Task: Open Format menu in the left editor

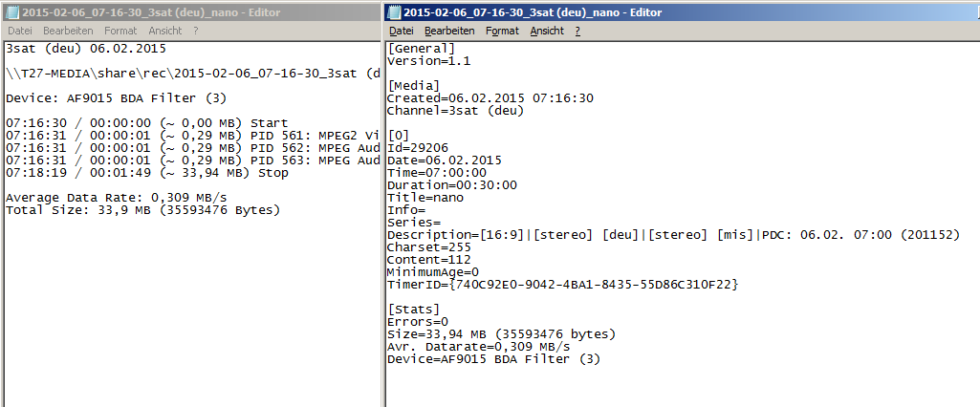Action: point(120,31)
